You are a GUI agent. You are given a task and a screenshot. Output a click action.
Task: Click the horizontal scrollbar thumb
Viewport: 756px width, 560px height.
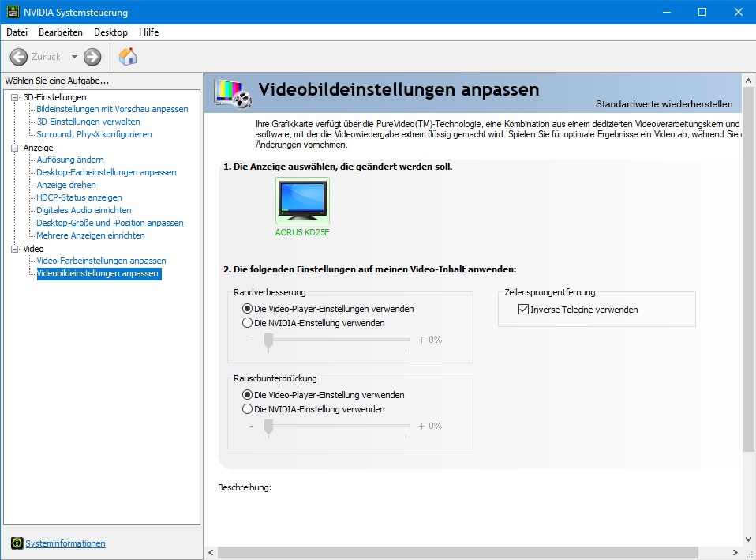coord(458,552)
